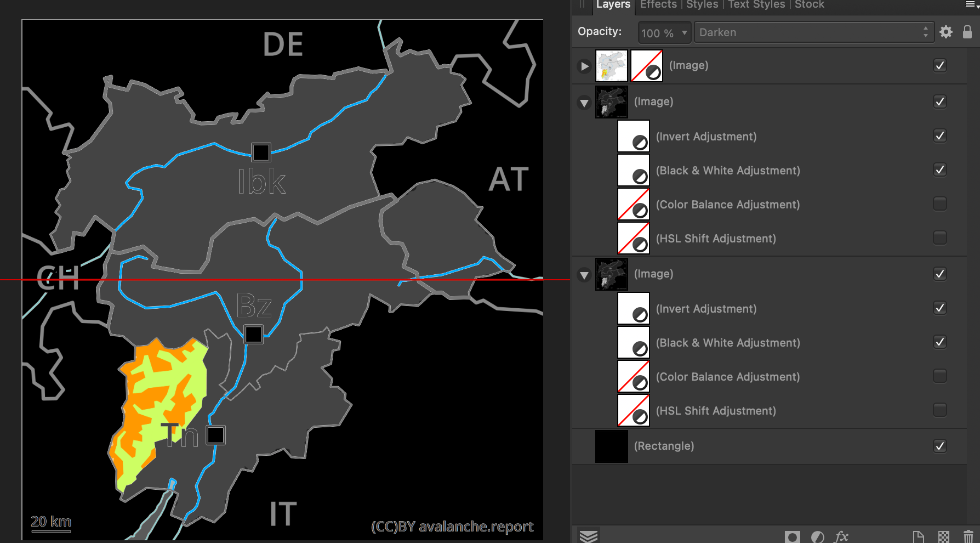
Task: Add a new layer with the page icon
Action: coord(918,536)
